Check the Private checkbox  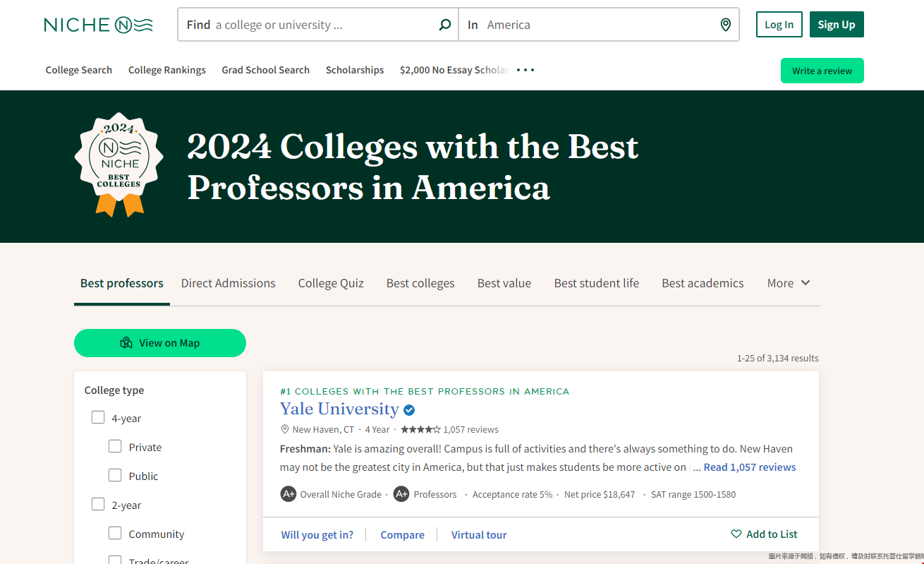click(x=115, y=446)
